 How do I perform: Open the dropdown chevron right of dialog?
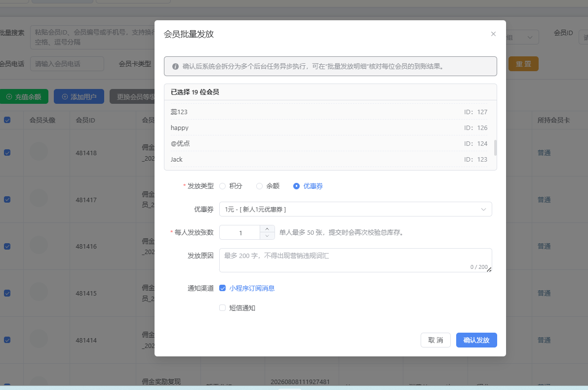click(x=530, y=37)
